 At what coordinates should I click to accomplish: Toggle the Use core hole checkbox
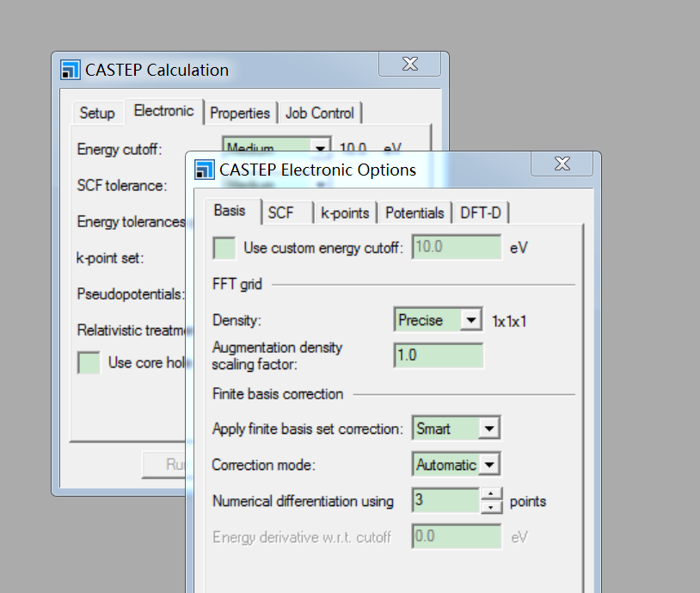(x=89, y=362)
